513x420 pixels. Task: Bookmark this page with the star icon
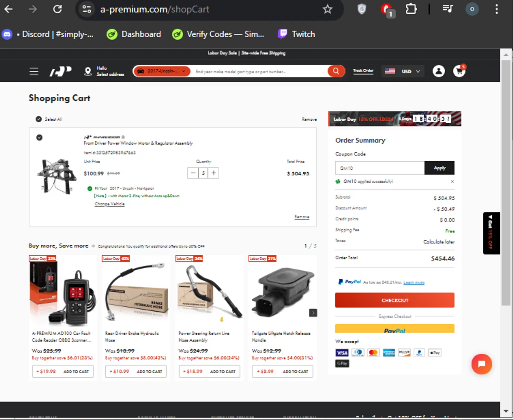(327, 9)
